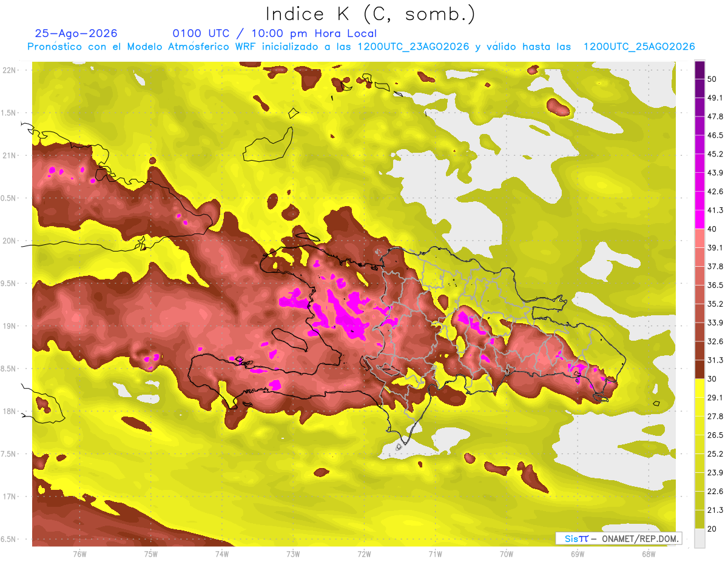
Task: Click the 'ONAMET/REP.DOM.' credit label
Action: click(639, 538)
